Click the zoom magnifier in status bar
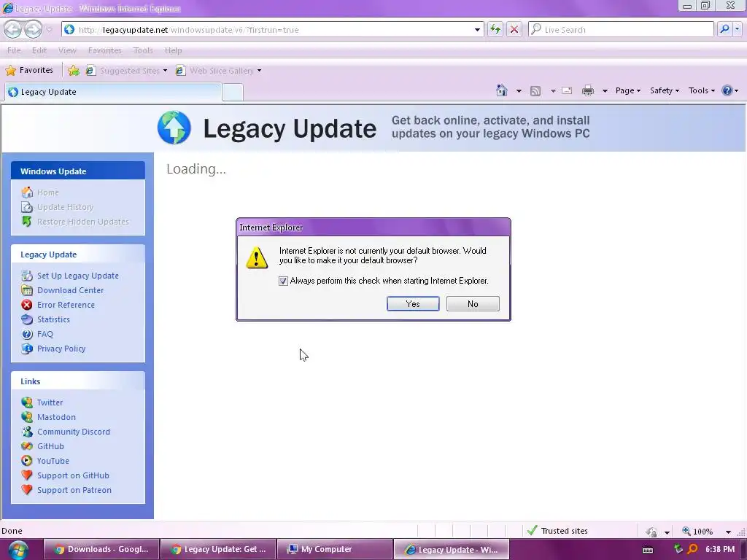Image resolution: width=747 pixels, height=560 pixels. [x=686, y=531]
